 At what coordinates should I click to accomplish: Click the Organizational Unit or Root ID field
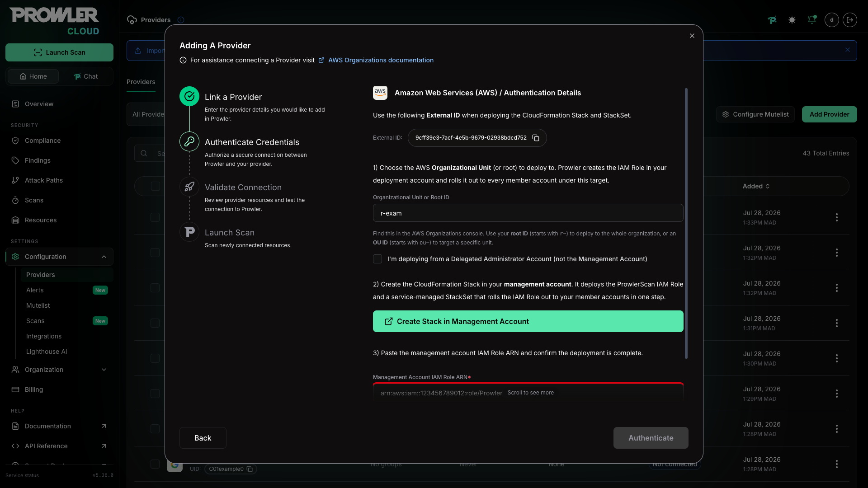pos(528,213)
